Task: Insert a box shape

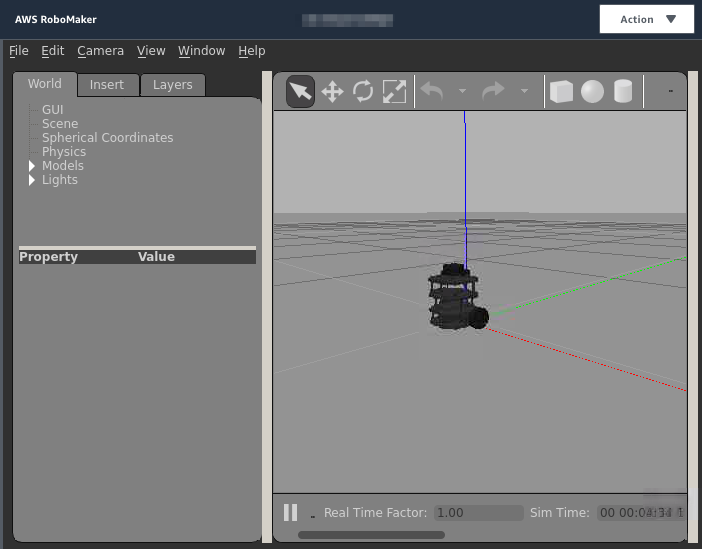Action: [561, 91]
